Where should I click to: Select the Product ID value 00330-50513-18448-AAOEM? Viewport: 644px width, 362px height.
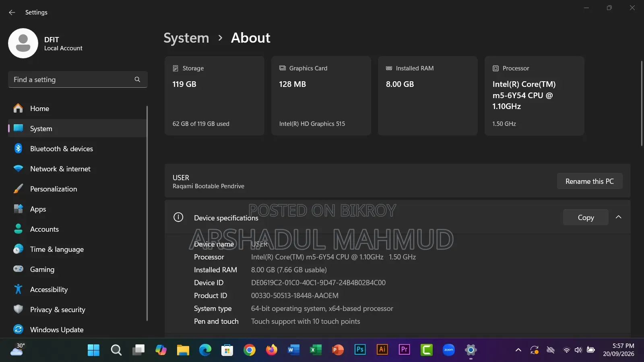[x=295, y=296]
